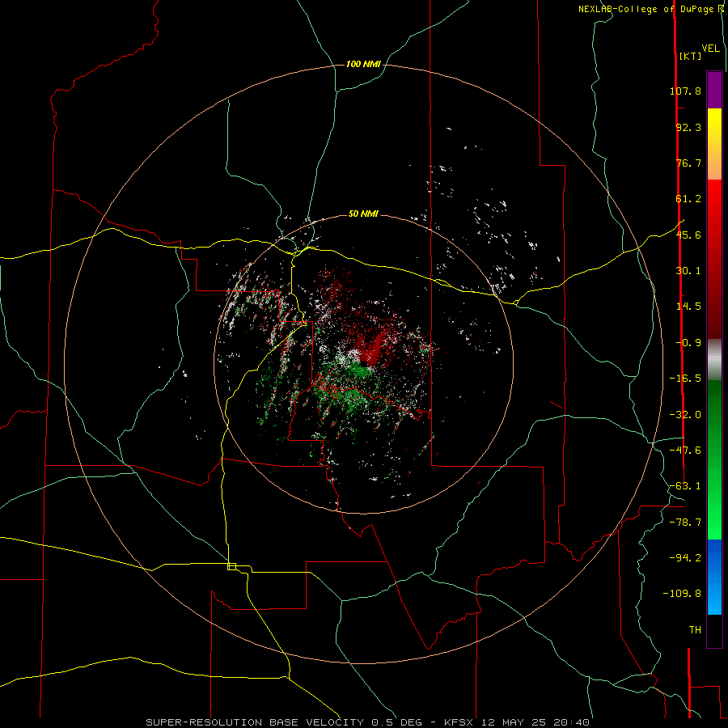The width and height of the screenshot is (728, 728).
Task: Click the [KT] units label
Action: click(x=690, y=56)
